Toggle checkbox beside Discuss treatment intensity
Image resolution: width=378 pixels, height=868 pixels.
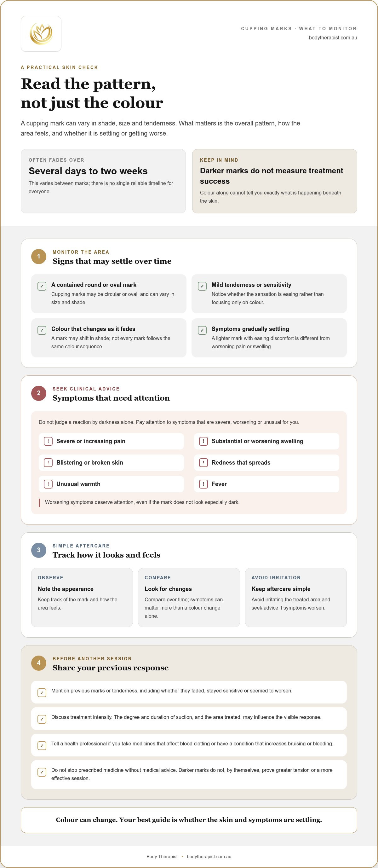42,719
